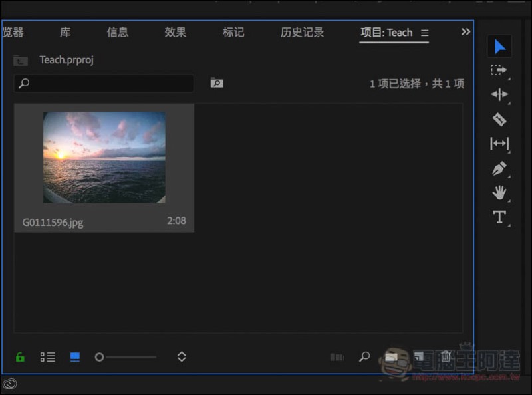Select the Pen tool
This screenshot has width=532, height=395.
pyautogui.click(x=499, y=168)
